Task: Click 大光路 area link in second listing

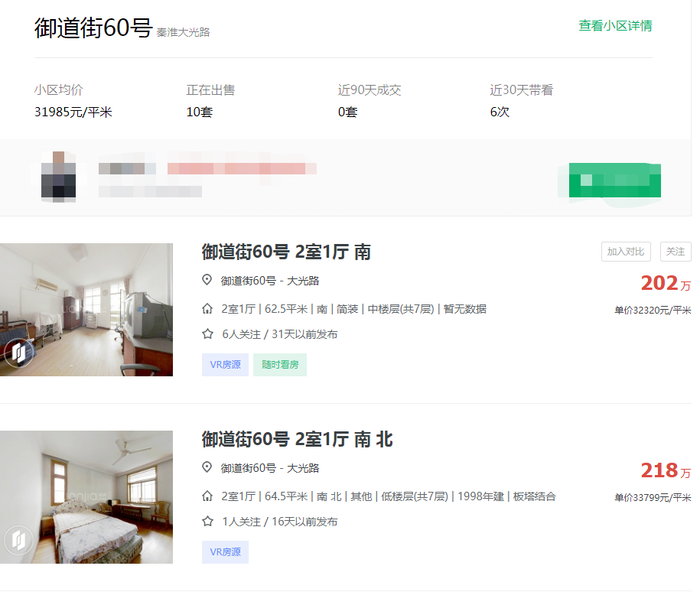Action: [x=303, y=468]
